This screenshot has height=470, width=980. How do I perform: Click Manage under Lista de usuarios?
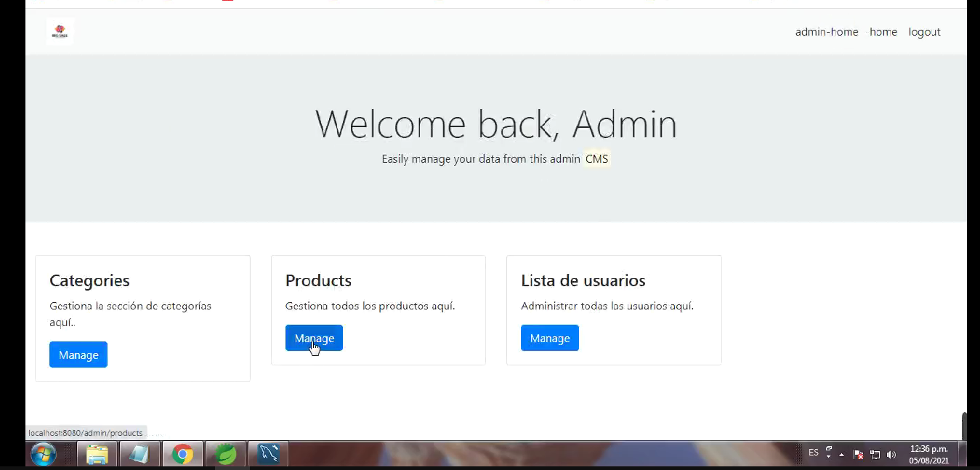point(550,338)
